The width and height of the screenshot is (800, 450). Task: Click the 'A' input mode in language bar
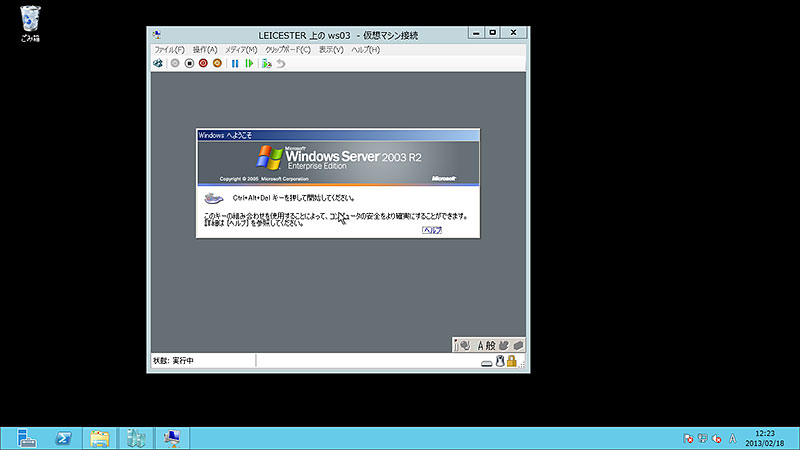480,345
